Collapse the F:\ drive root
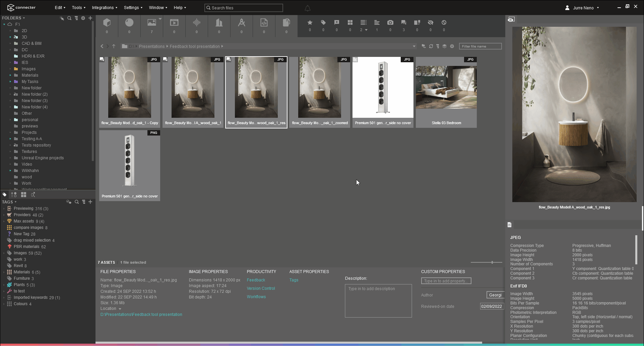 click(x=4, y=24)
